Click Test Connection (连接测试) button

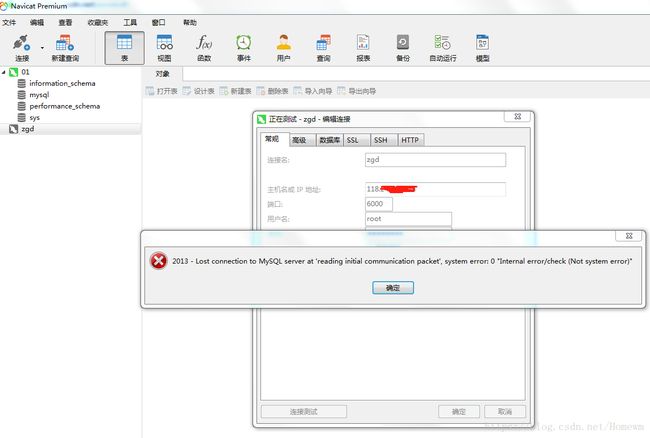(x=304, y=411)
